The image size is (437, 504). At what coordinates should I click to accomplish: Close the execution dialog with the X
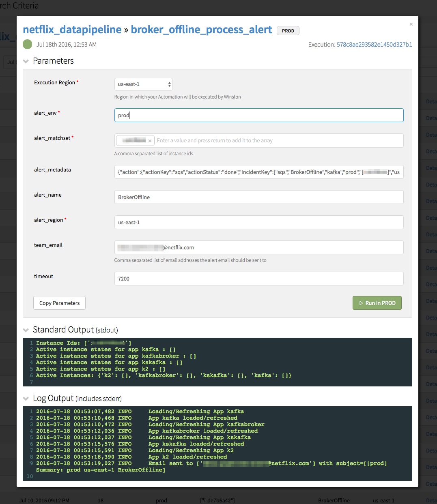coord(411,24)
